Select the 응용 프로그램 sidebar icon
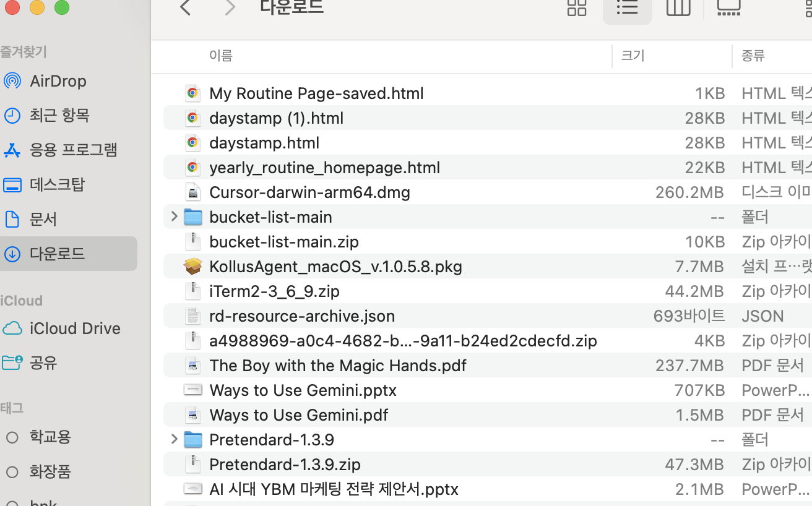Image resolution: width=812 pixels, height=506 pixels. pos(12,150)
